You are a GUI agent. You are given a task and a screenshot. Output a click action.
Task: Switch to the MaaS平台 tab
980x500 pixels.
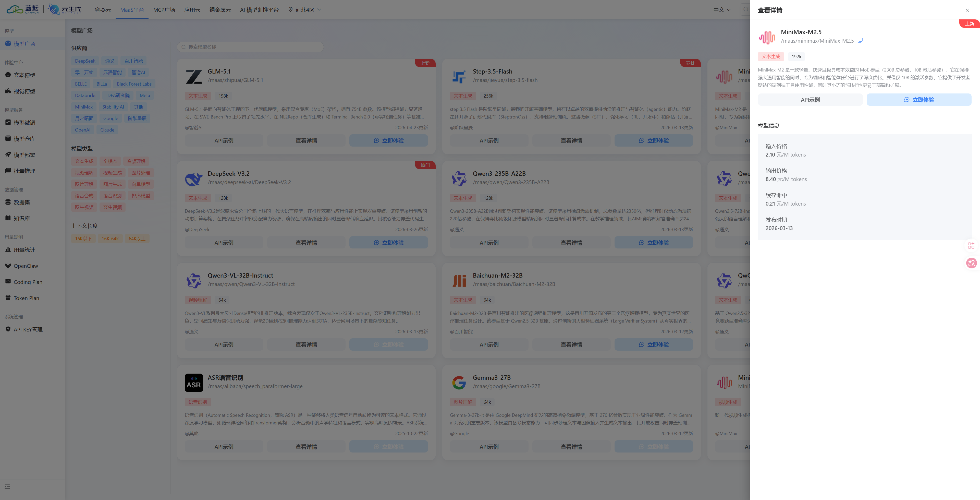click(x=132, y=9)
